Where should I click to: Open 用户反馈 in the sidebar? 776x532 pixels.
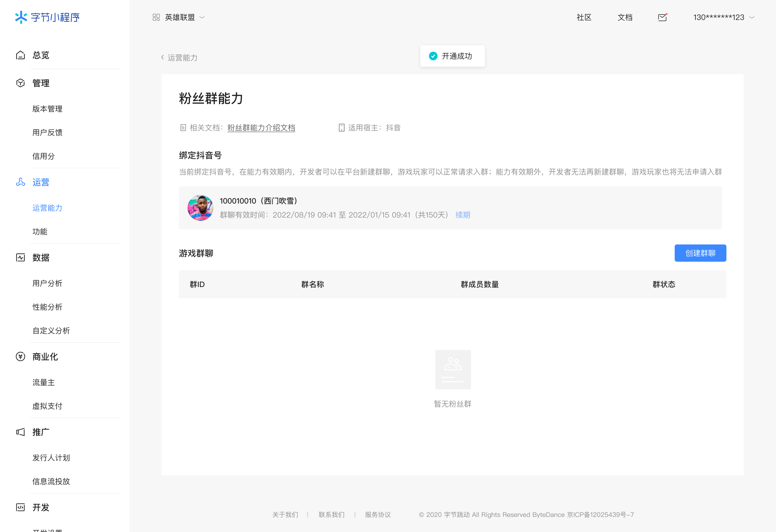[47, 132]
